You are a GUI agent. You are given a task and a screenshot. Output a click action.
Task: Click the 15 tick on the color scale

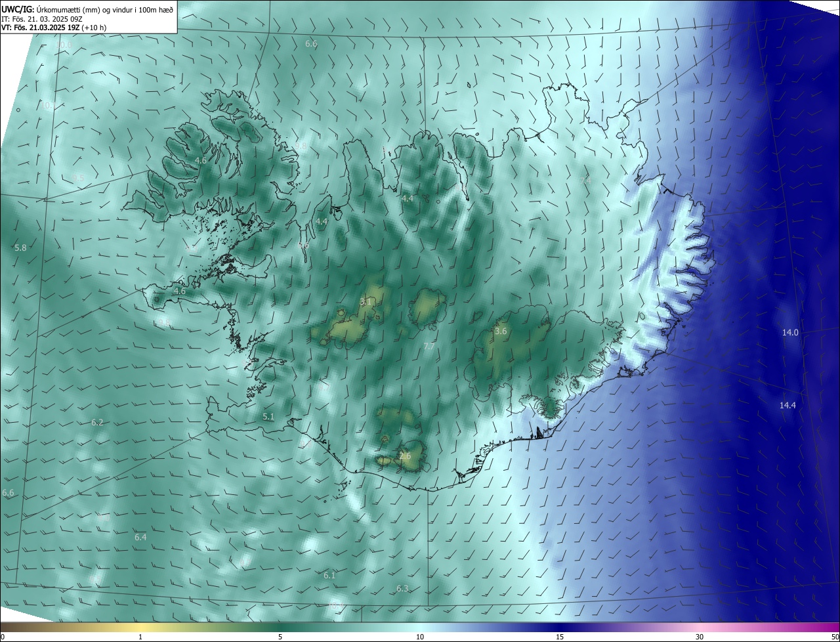(x=560, y=637)
